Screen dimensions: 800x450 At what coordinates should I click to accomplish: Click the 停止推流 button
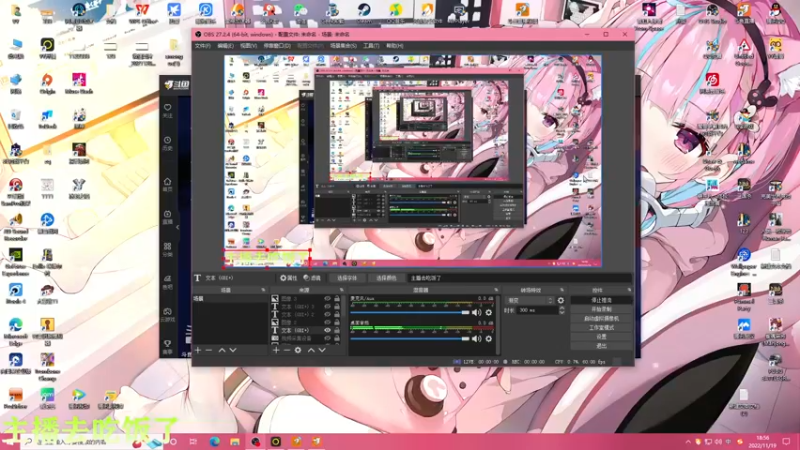pos(601,300)
